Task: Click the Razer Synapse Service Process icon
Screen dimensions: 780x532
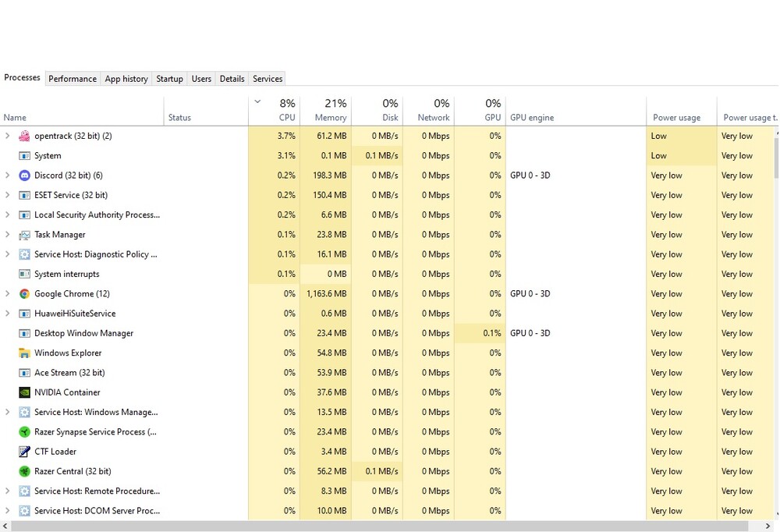Action: 24,432
